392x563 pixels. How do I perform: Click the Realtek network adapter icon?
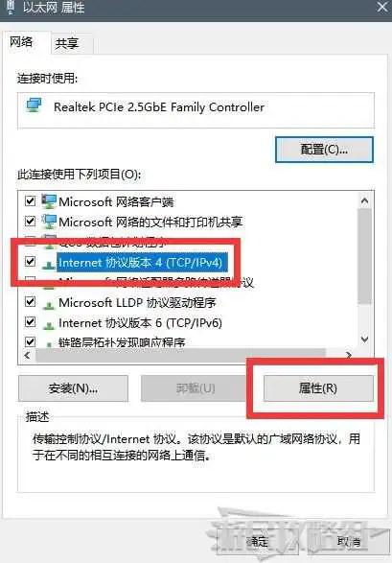pos(35,106)
